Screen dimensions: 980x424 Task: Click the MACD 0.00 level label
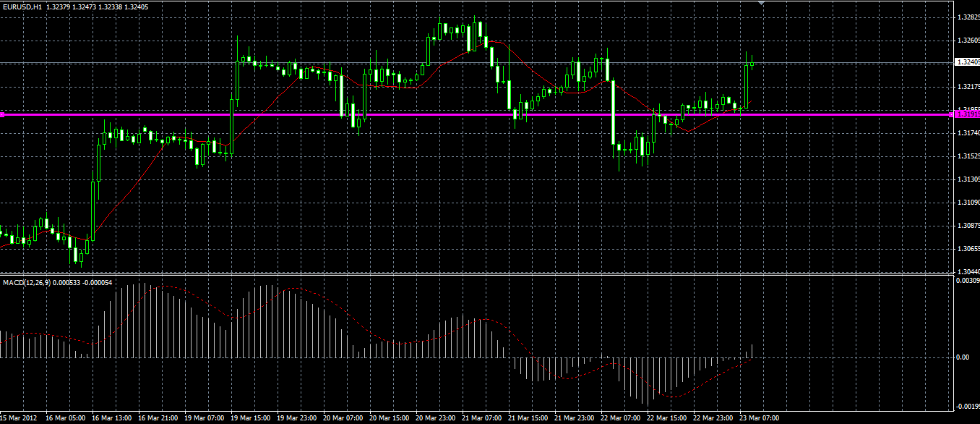click(x=962, y=357)
